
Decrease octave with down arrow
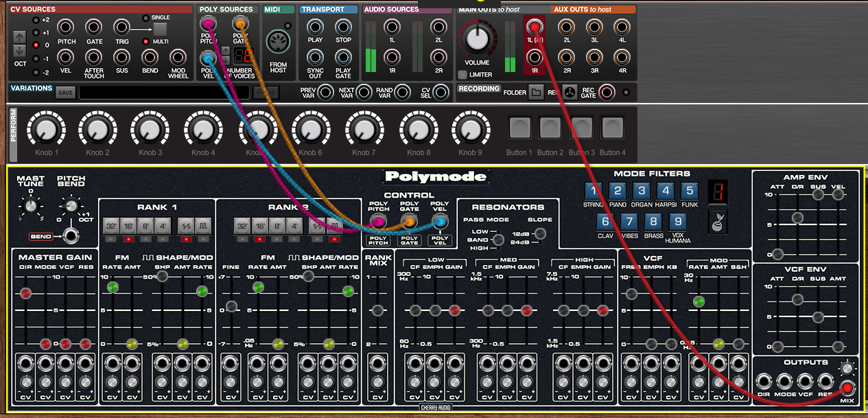[19, 50]
